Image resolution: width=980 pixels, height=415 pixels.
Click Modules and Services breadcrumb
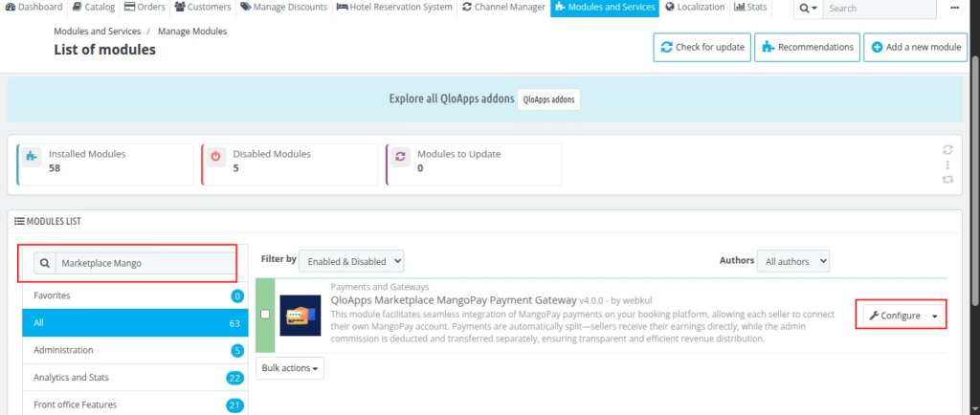97,31
